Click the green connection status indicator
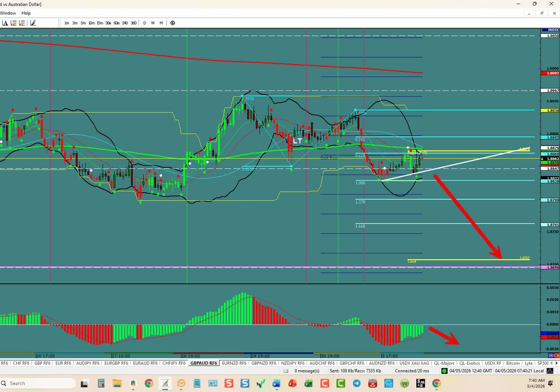 [444, 371]
